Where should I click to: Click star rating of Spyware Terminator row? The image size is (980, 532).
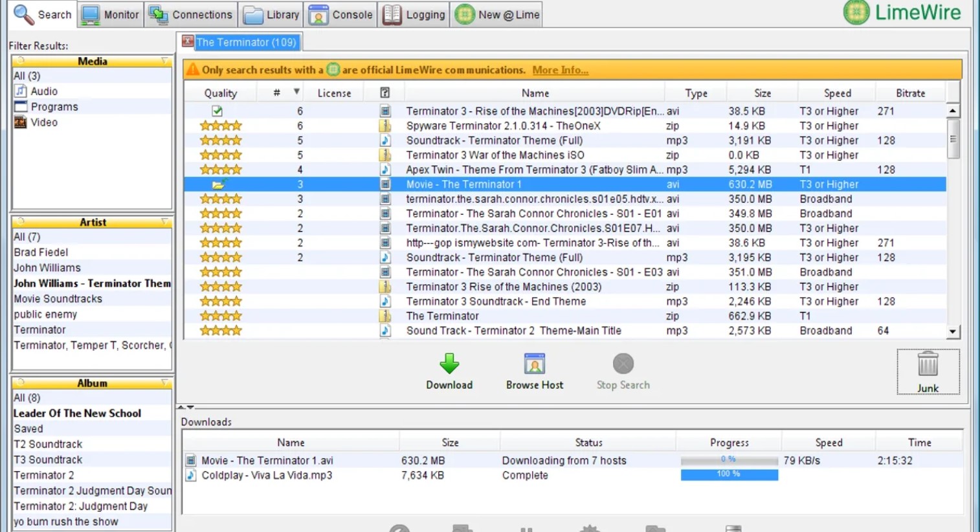click(x=221, y=126)
